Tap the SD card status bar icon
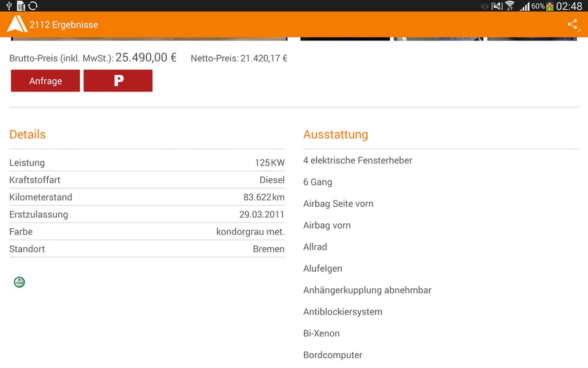Screen dimensions: 588x368 21,6
